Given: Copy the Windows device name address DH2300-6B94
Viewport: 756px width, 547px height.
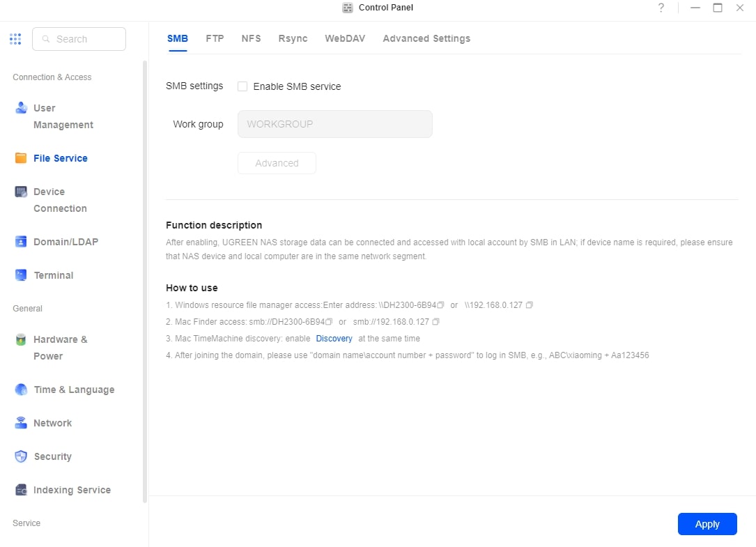Looking at the screenshot, I should click(441, 305).
